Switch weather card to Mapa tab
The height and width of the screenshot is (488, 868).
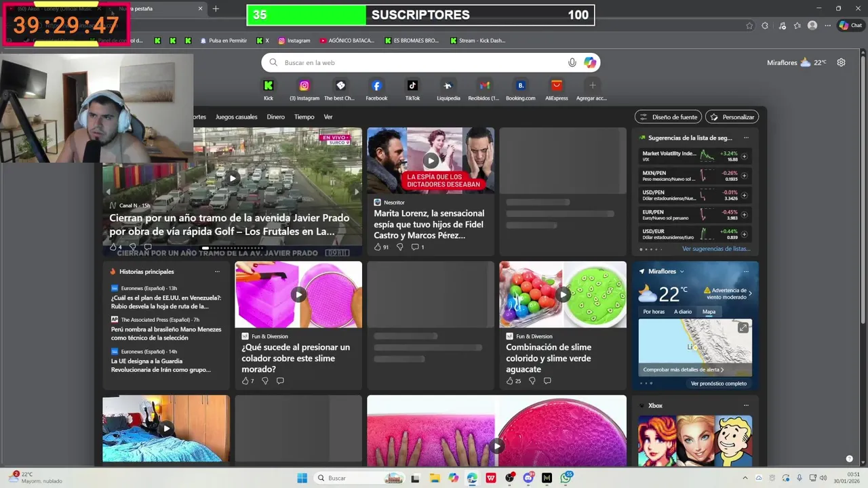[x=709, y=312]
